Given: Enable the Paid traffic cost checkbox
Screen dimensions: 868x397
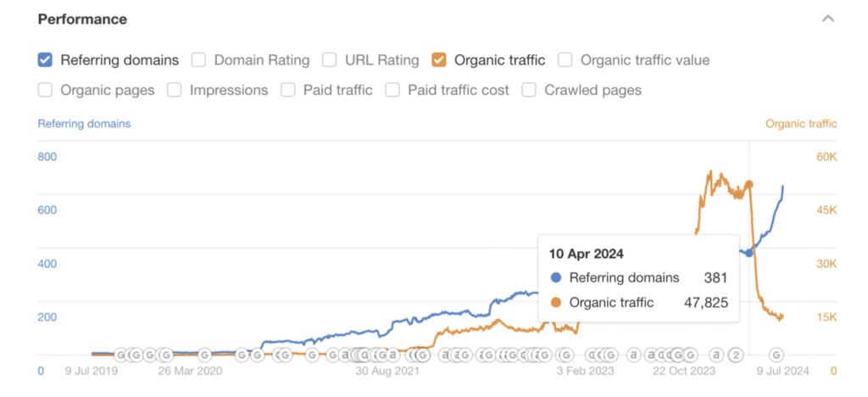Looking at the screenshot, I should pyautogui.click(x=392, y=90).
